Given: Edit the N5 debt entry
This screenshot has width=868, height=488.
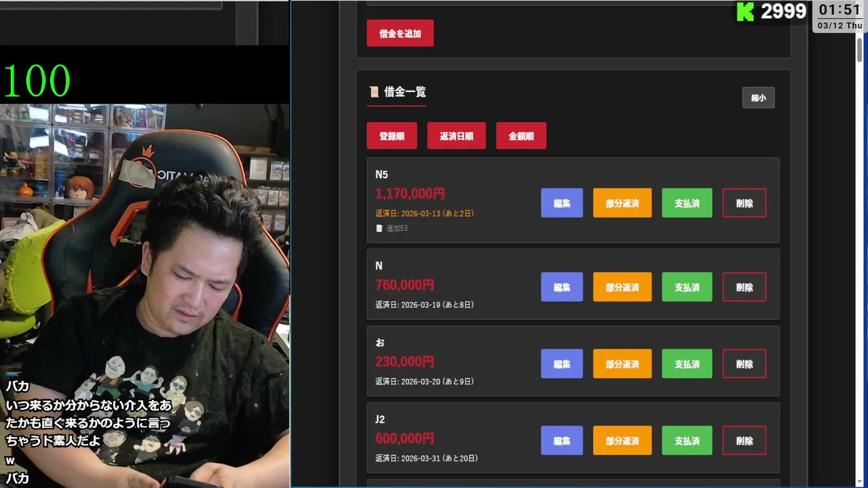Looking at the screenshot, I should tap(561, 203).
